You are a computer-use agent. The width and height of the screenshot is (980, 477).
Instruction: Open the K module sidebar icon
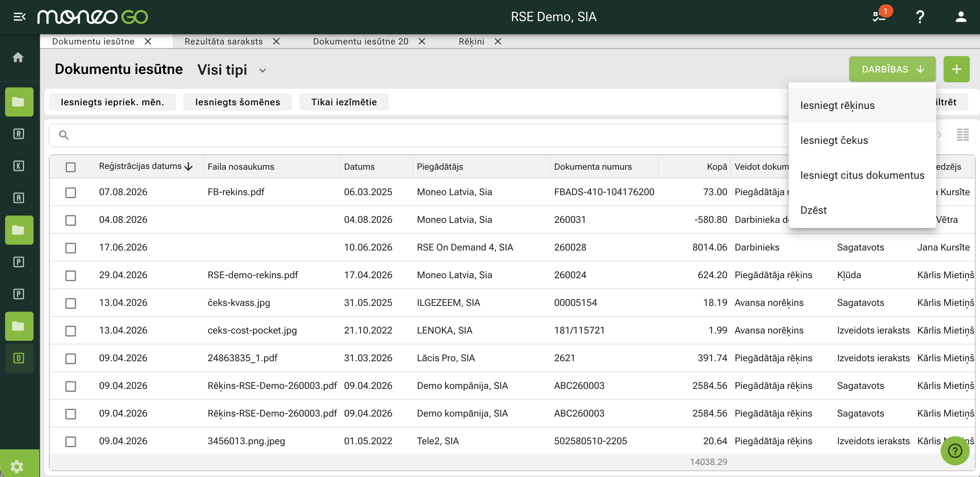click(x=19, y=166)
